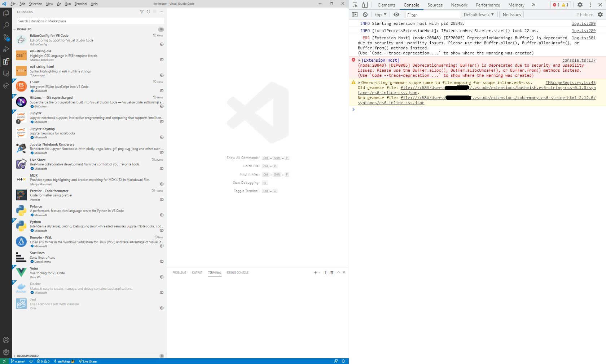Screen dimensions: 606x364
Task: Open Source Control view from activity bar
Action: [x=5, y=37]
